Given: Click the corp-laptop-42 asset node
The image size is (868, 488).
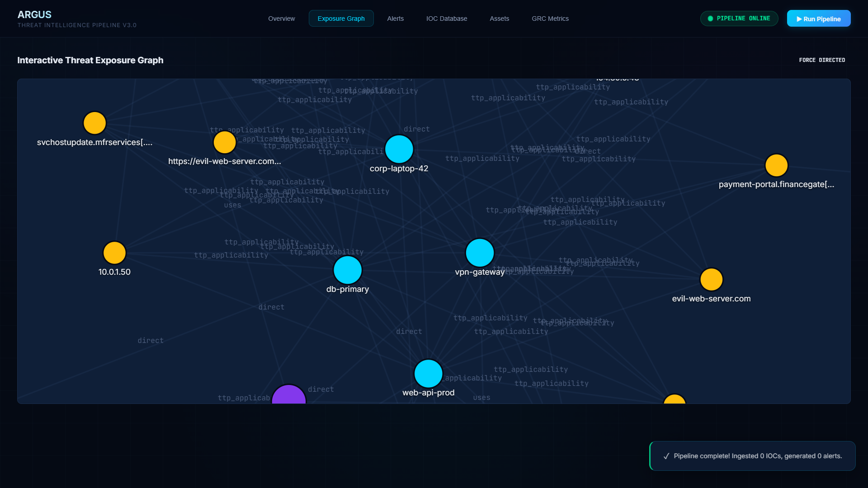Looking at the screenshot, I should pos(399,149).
